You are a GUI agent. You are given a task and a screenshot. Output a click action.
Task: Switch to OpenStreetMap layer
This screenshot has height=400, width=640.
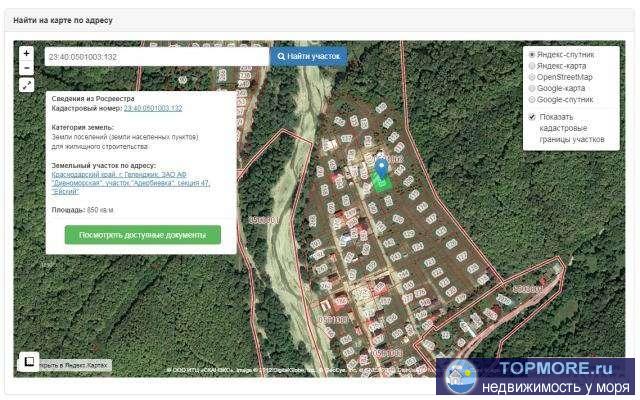coord(532,77)
